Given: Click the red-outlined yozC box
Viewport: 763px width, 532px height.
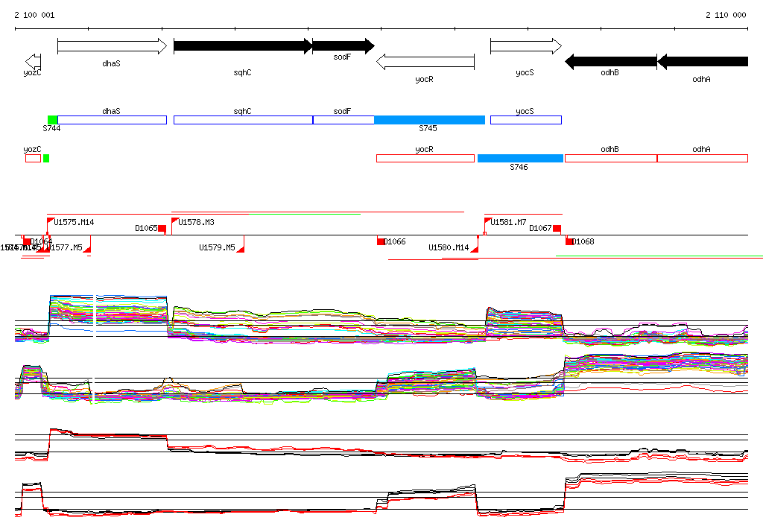Looking at the screenshot, I should (33, 158).
